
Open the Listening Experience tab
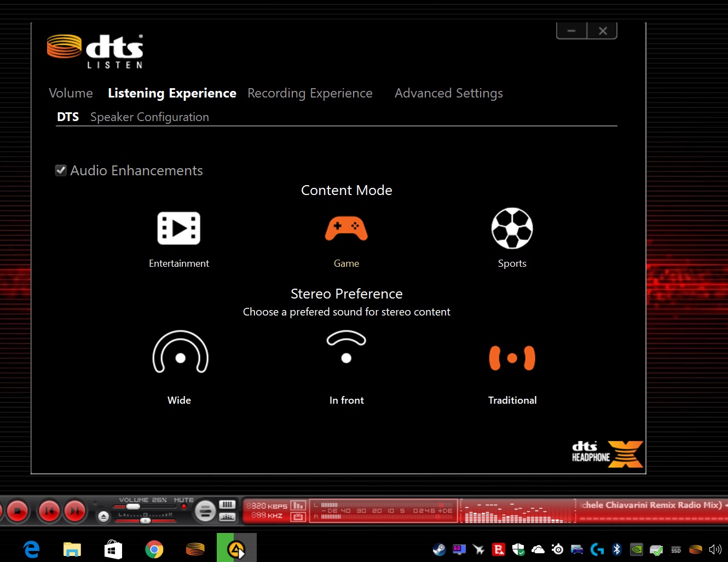click(x=172, y=93)
